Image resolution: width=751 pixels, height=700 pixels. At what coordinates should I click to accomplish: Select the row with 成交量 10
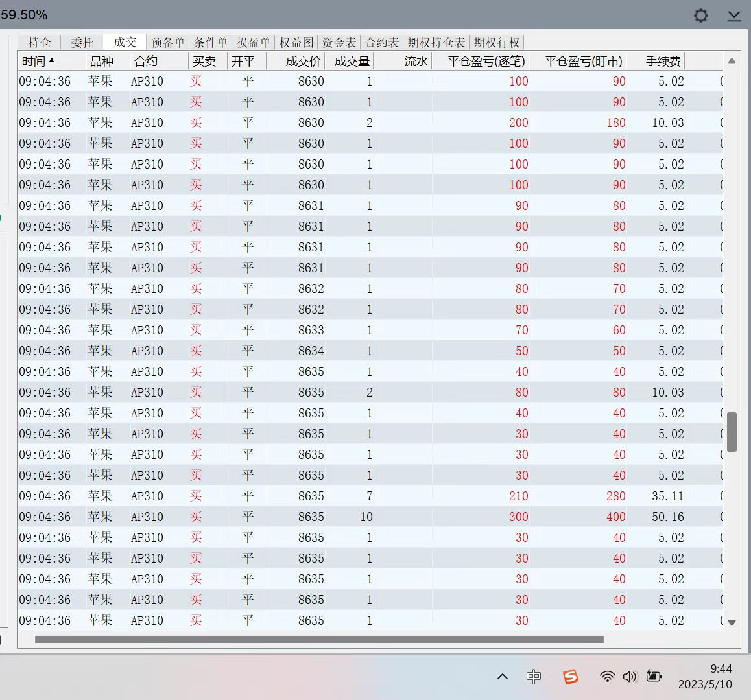tap(370, 517)
